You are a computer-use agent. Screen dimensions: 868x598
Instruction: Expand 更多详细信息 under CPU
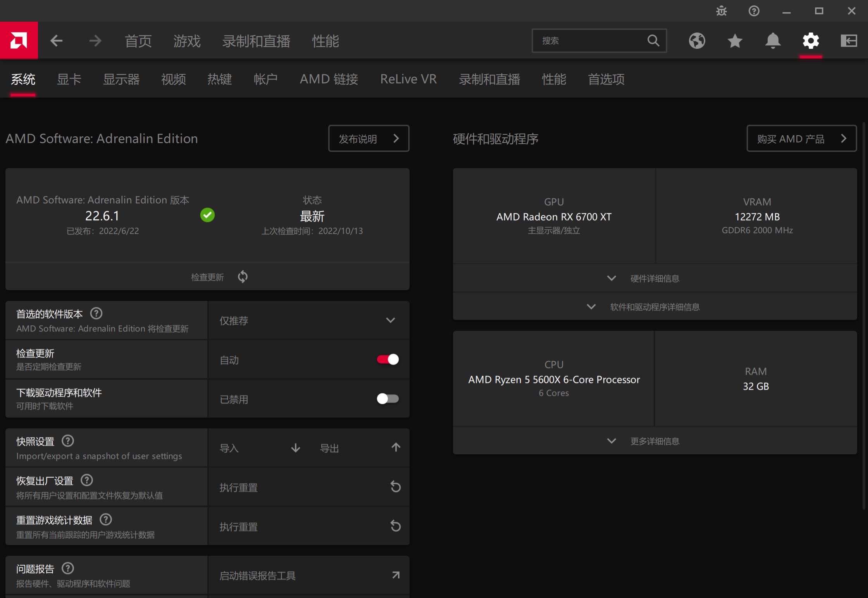[655, 441]
